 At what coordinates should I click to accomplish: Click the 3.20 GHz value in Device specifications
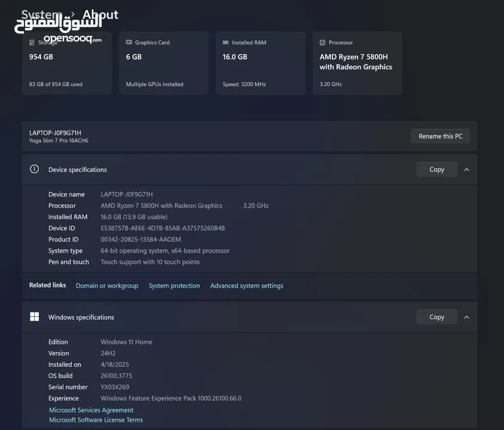coord(256,205)
